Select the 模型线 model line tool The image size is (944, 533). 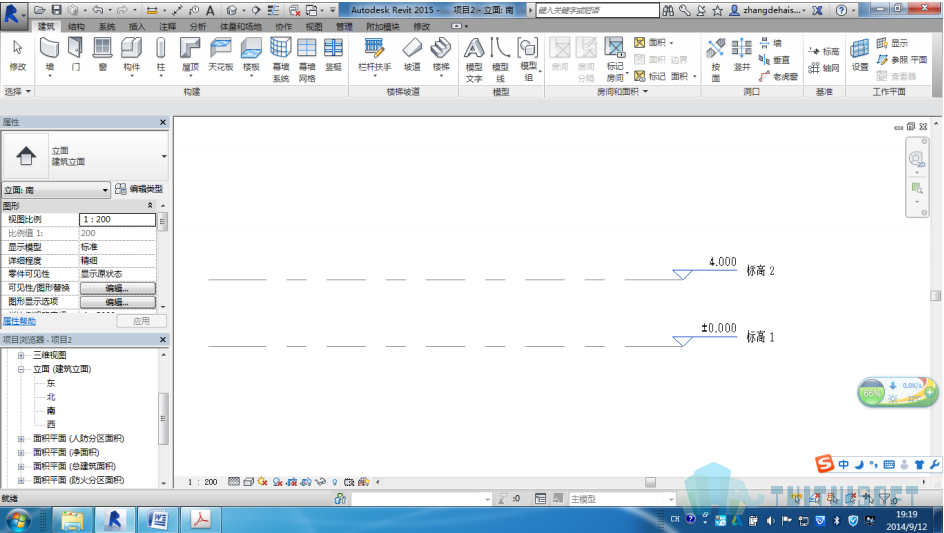click(500, 59)
